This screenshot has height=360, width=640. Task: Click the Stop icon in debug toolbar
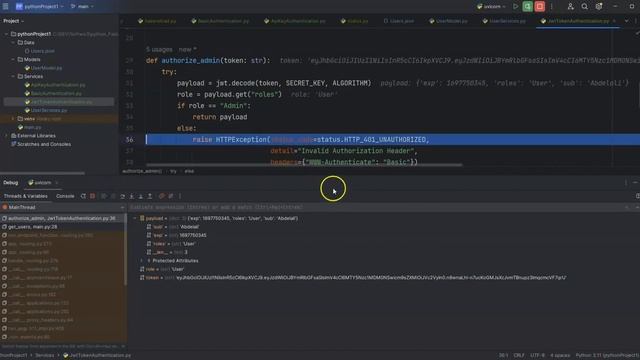tap(93, 196)
